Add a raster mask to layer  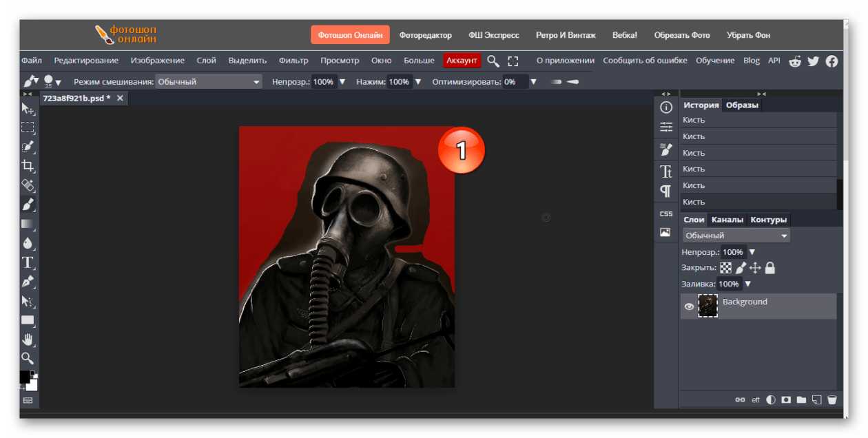[786, 399]
